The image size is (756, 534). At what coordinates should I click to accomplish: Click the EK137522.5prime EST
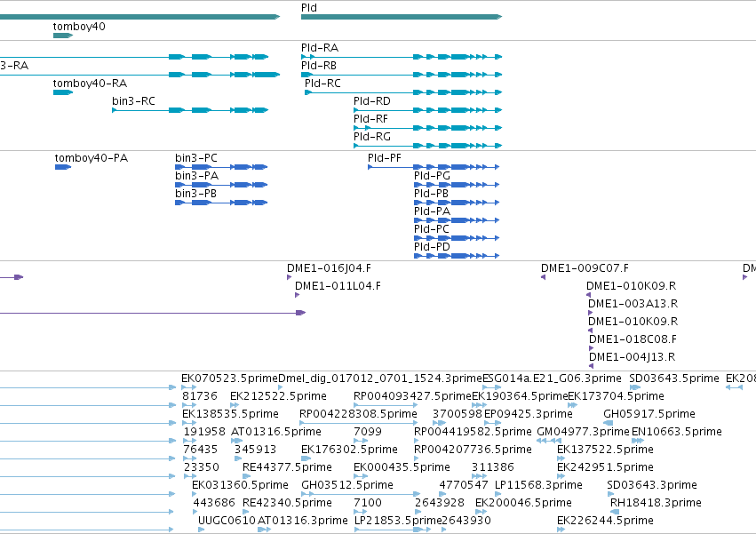click(x=561, y=458)
